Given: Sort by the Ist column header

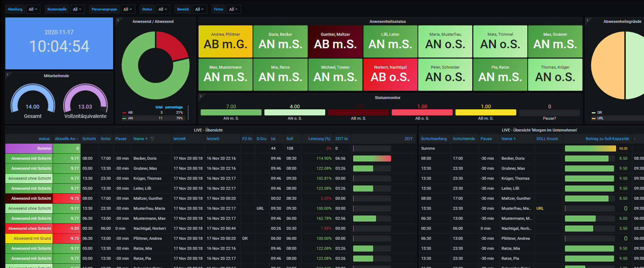Looking at the screenshot, I should [273, 139].
